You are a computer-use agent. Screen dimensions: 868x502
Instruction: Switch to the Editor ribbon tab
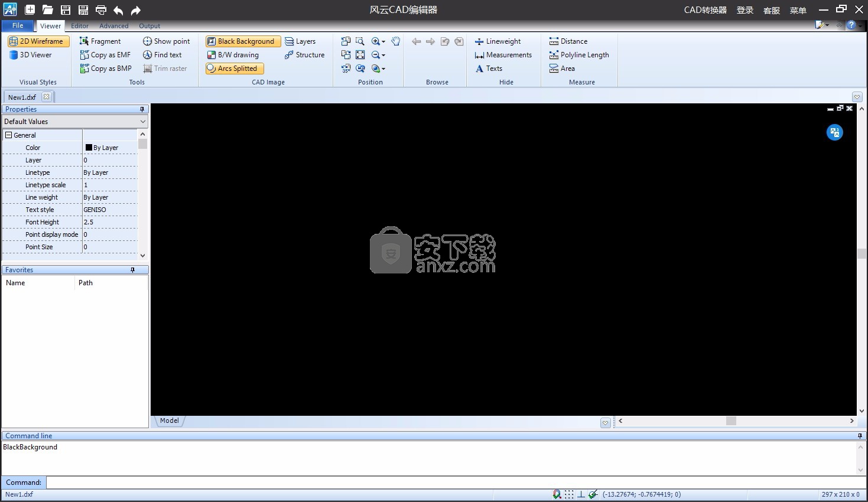(80, 26)
